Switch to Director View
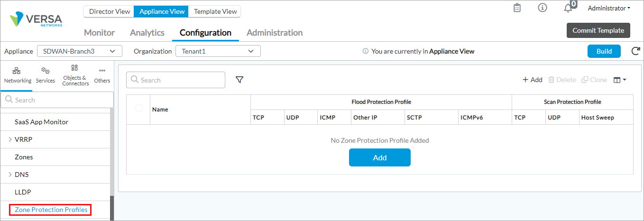The width and height of the screenshot is (644, 221). 109,11
